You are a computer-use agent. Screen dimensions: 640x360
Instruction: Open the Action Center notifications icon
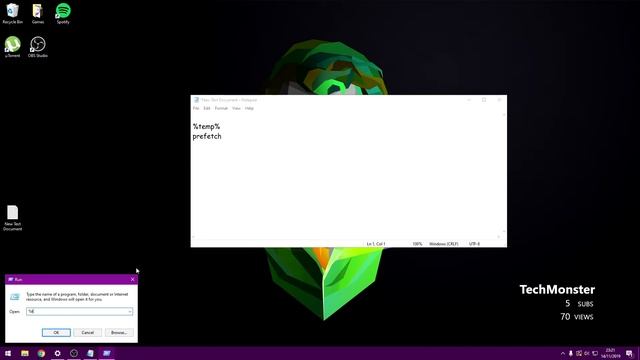(629, 353)
